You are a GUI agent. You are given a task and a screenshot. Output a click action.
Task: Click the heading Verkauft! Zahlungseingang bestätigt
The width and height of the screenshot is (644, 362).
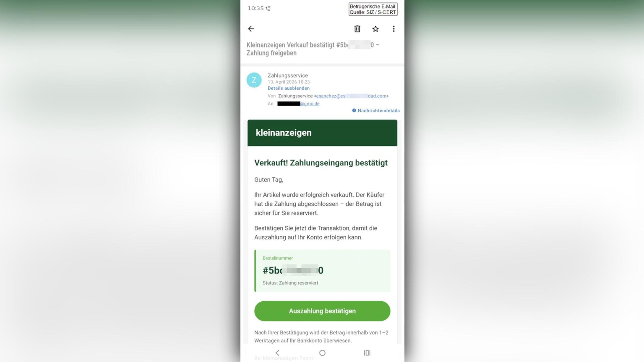pyautogui.click(x=321, y=163)
